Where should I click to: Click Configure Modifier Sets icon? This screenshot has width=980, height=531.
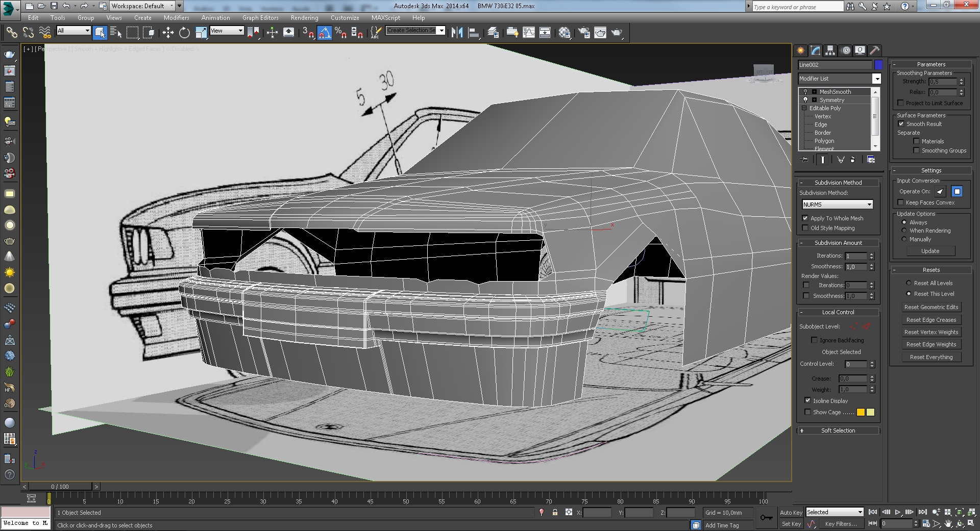(871, 160)
